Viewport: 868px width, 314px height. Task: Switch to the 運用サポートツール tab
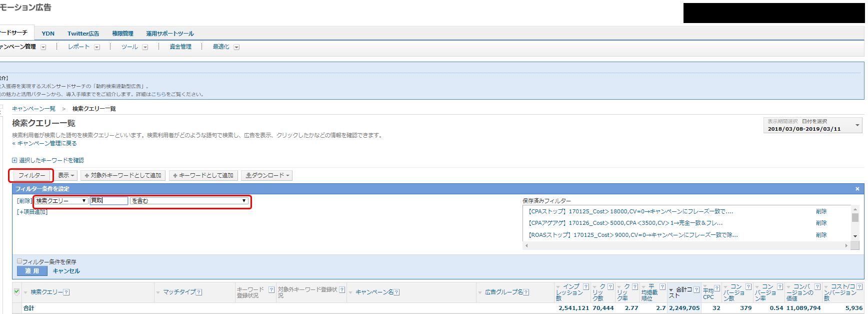pyautogui.click(x=169, y=34)
